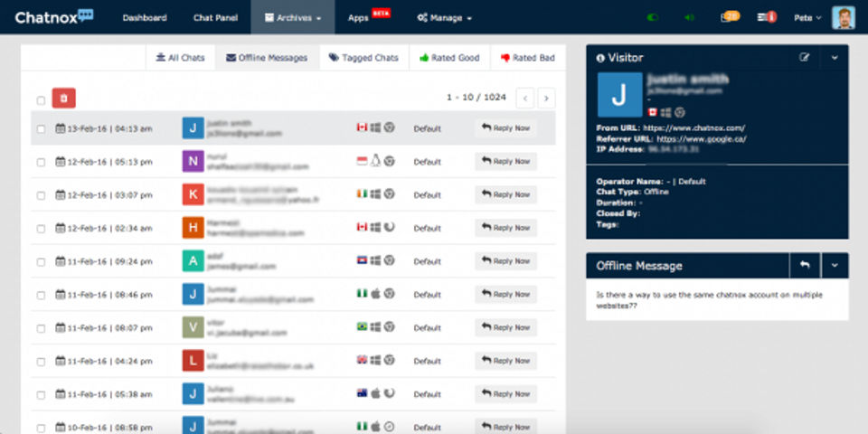The image size is (868, 434).
Task: Click the Brazil flag in 08:07 pm row
Action: [362, 326]
